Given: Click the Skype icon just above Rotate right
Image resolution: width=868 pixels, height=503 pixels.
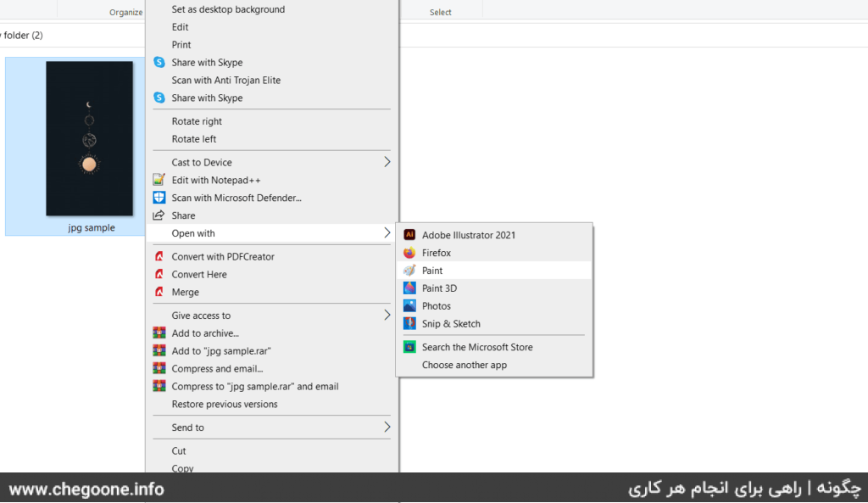Looking at the screenshot, I should [x=159, y=98].
